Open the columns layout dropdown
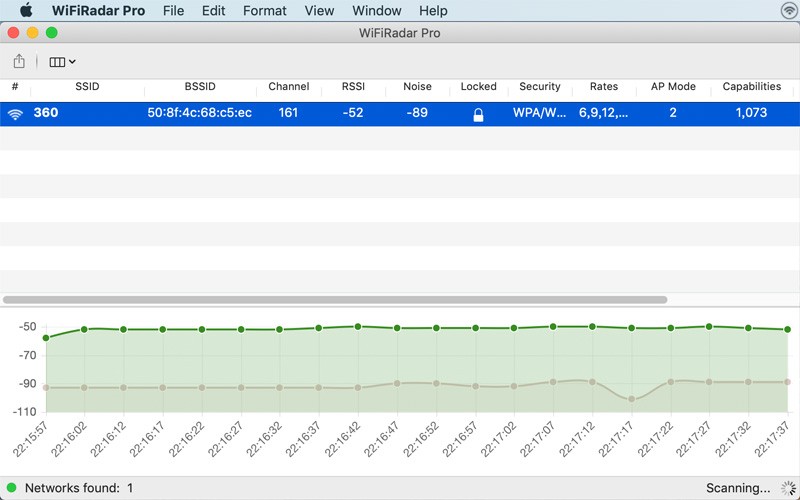The height and width of the screenshot is (500, 800). point(62,62)
